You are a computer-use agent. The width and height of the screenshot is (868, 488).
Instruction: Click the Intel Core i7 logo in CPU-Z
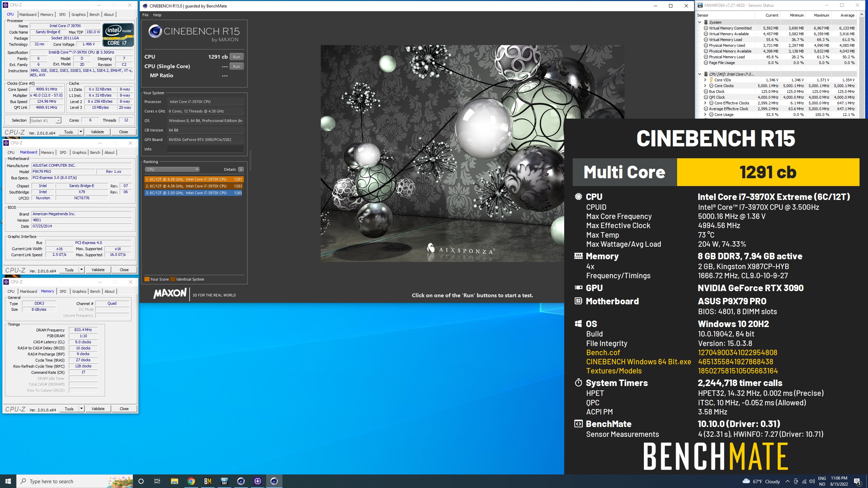point(118,35)
